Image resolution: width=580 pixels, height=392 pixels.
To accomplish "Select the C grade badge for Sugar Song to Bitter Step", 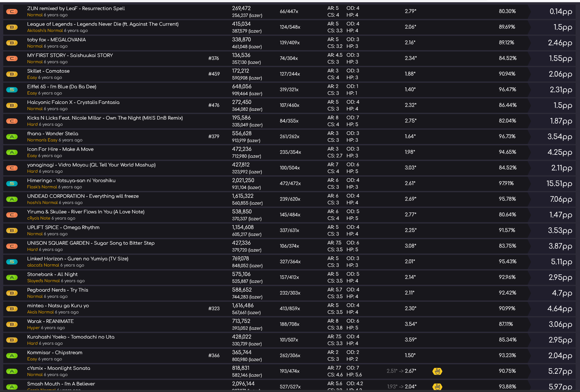I will point(12,246).
